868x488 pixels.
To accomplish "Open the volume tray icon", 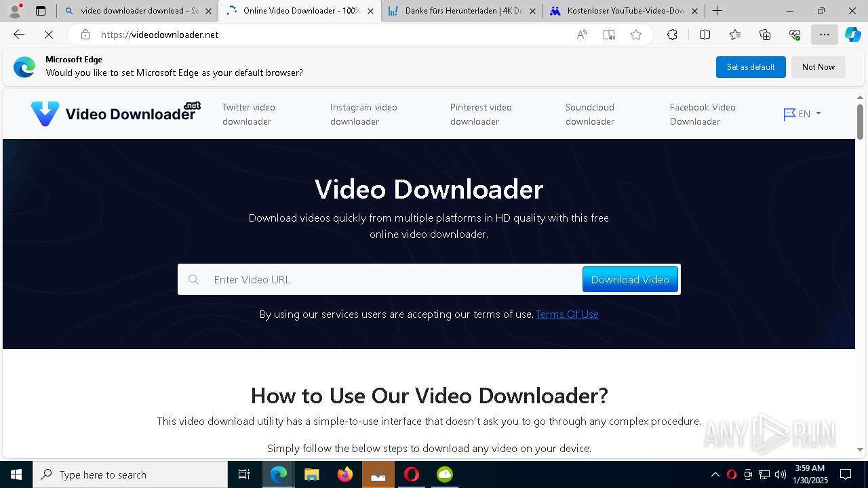I will click(781, 474).
